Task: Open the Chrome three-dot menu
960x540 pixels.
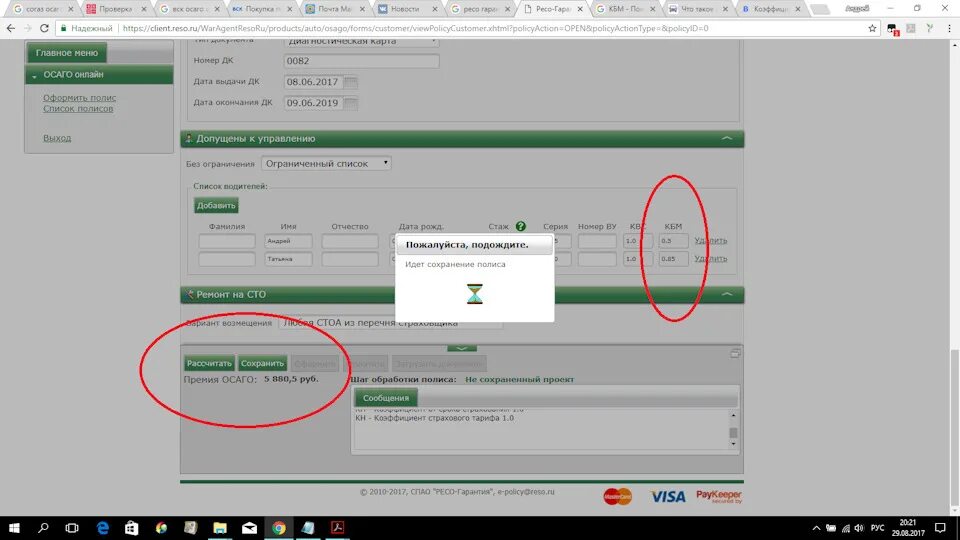Action: (x=949, y=28)
